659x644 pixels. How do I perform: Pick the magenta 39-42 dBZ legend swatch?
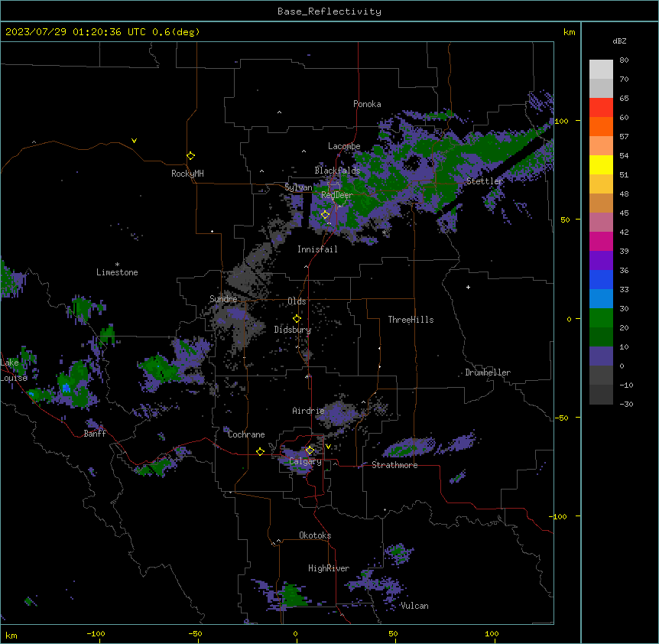point(601,241)
